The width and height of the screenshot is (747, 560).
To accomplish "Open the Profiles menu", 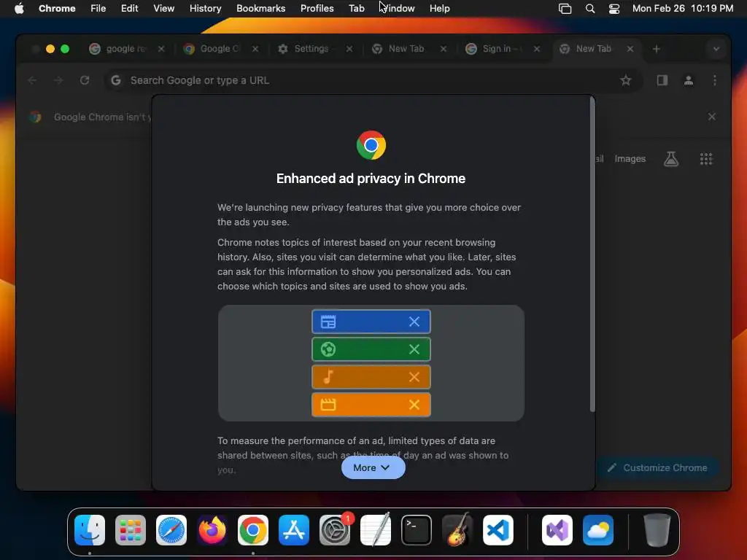I will [x=317, y=8].
